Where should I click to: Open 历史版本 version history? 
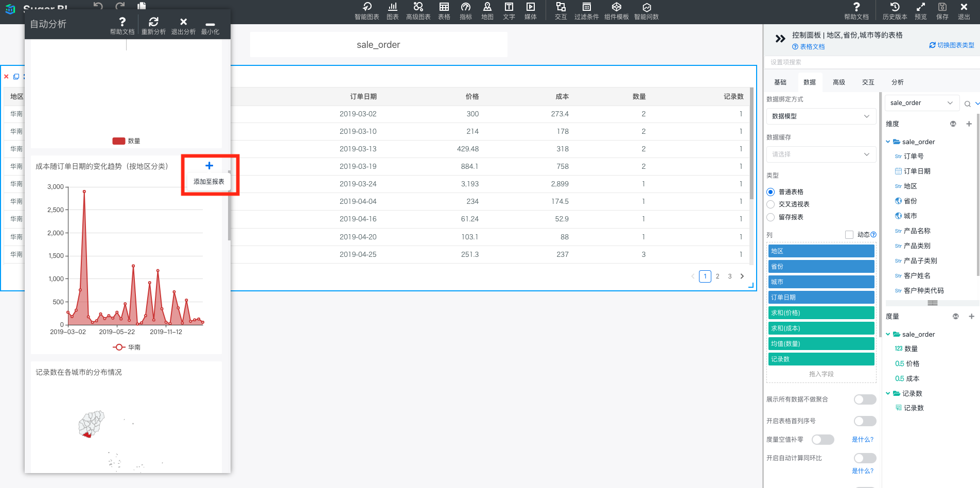coord(895,11)
